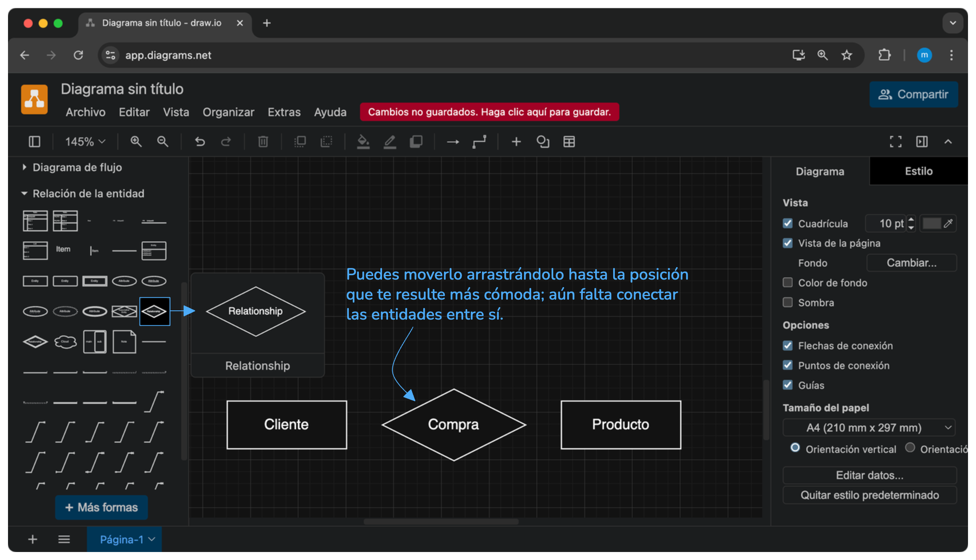This screenshot has width=976, height=560.
Task: Click the undo arrow in toolbar
Action: pyautogui.click(x=200, y=142)
